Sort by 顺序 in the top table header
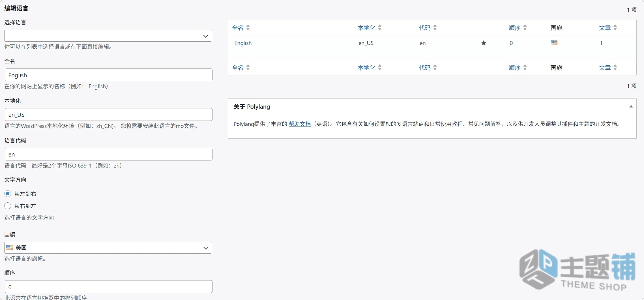 click(x=518, y=28)
